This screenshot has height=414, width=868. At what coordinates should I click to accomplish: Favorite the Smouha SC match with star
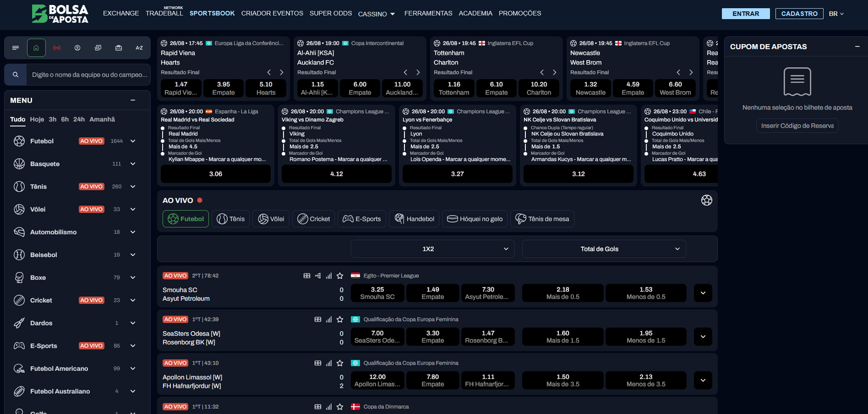pos(339,276)
